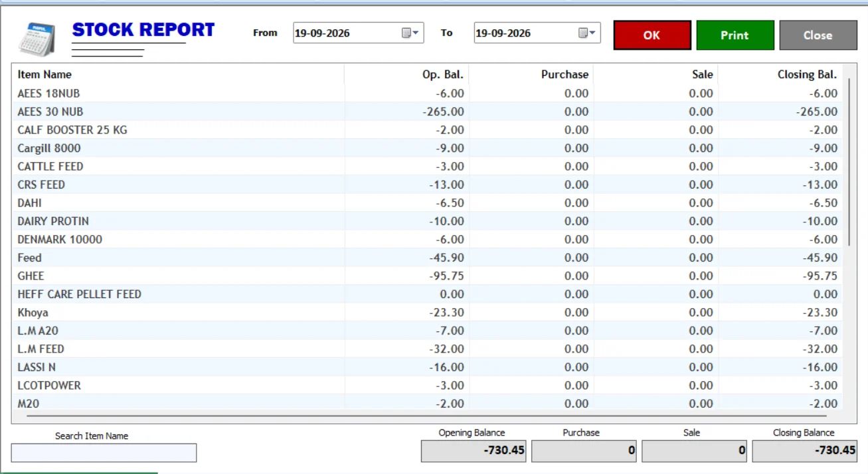This screenshot has height=474, width=868.
Task: Select the L.M A20 item
Action: click(x=427, y=331)
